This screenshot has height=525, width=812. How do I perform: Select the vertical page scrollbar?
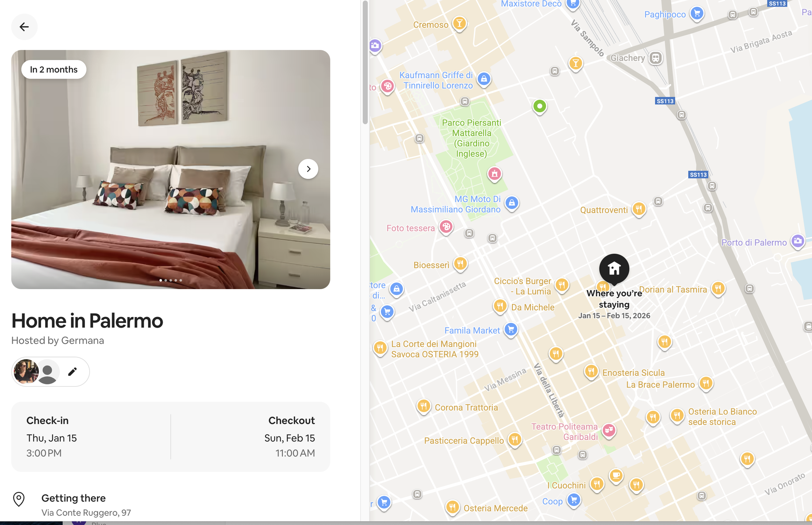pyautogui.click(x=365, y=63)
